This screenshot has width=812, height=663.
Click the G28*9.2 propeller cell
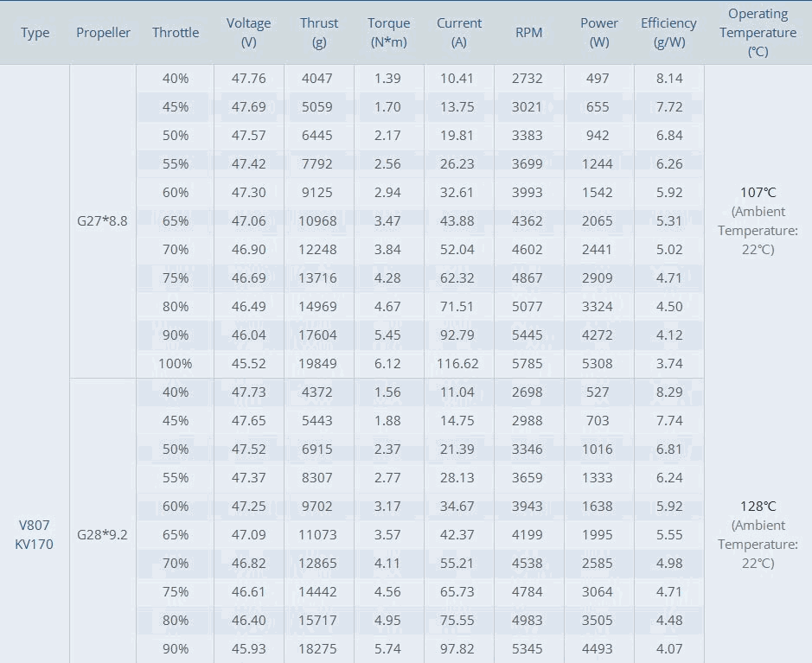102,534
